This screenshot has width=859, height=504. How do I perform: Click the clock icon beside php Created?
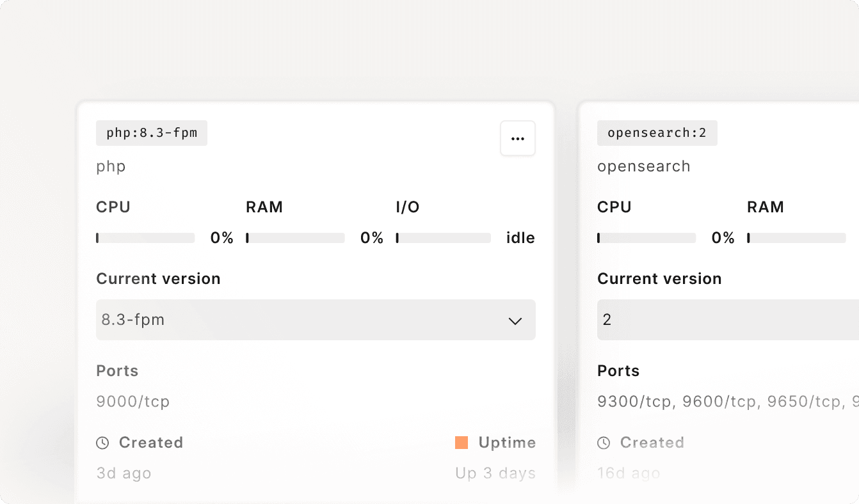(102, 443)
